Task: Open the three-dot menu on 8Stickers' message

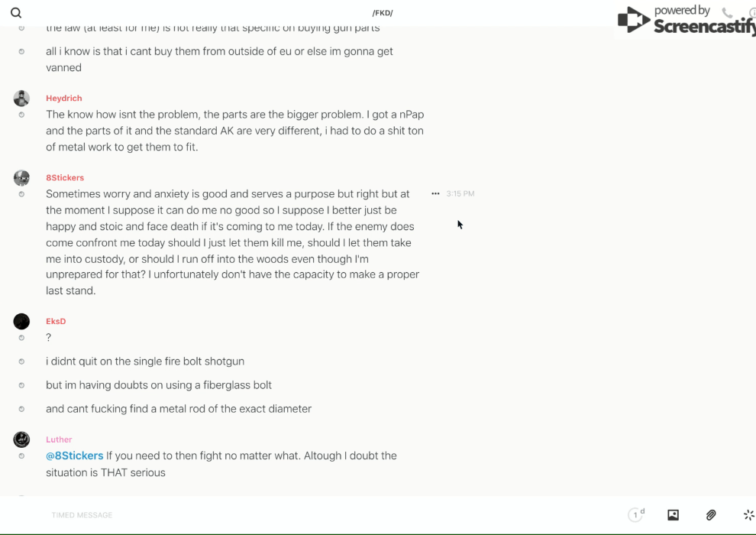Action: [435, 194]
